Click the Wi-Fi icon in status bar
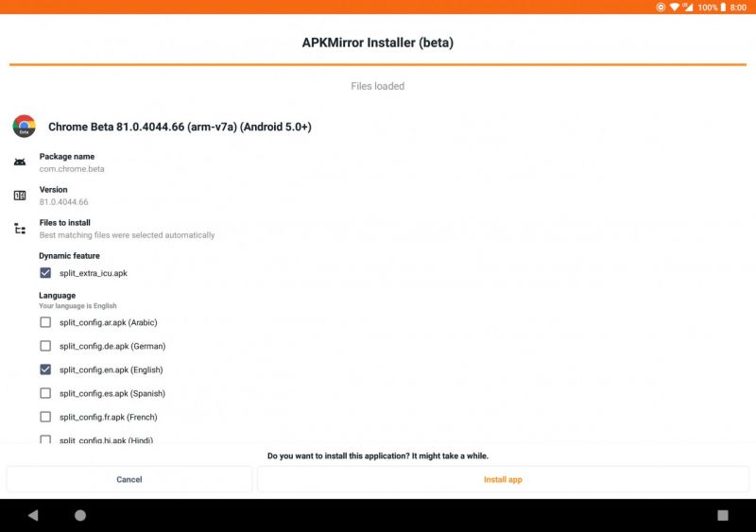Viewport: 756px width, 532px height. [x=675, y=7]
